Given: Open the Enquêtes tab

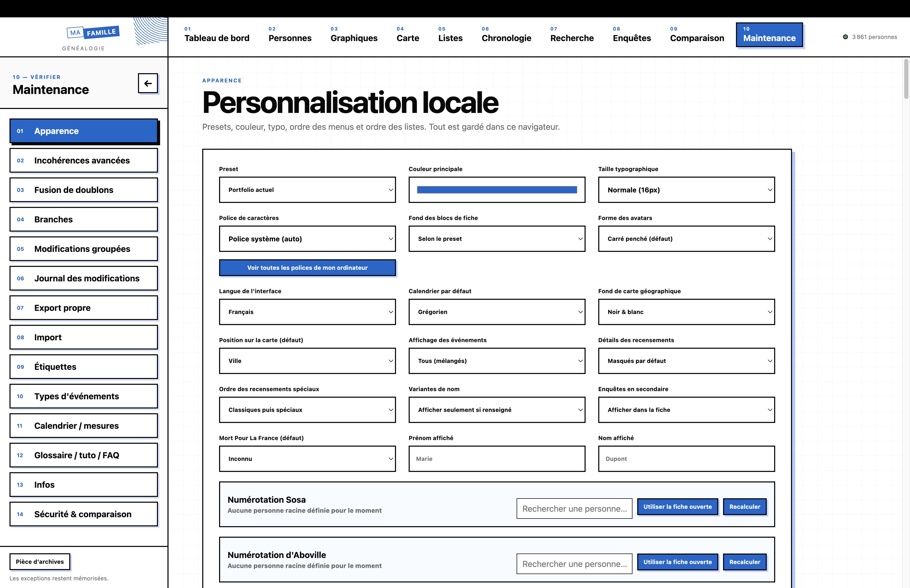Looking at the screenshot, I should [x=632, y=35].
